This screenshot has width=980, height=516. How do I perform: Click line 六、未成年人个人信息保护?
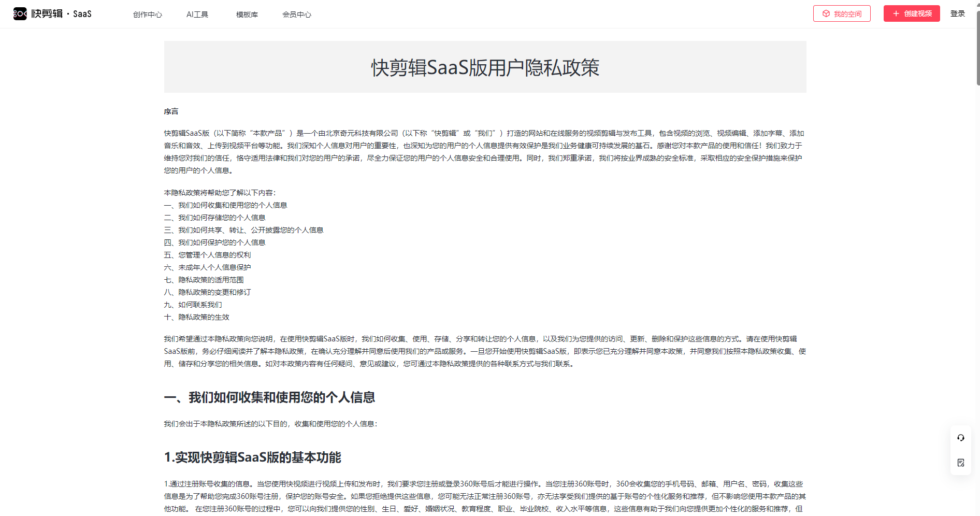click(x=207, y=267)
